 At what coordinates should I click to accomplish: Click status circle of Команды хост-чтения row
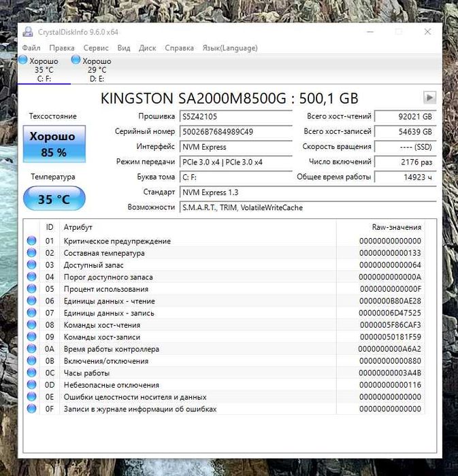(31, 324)
